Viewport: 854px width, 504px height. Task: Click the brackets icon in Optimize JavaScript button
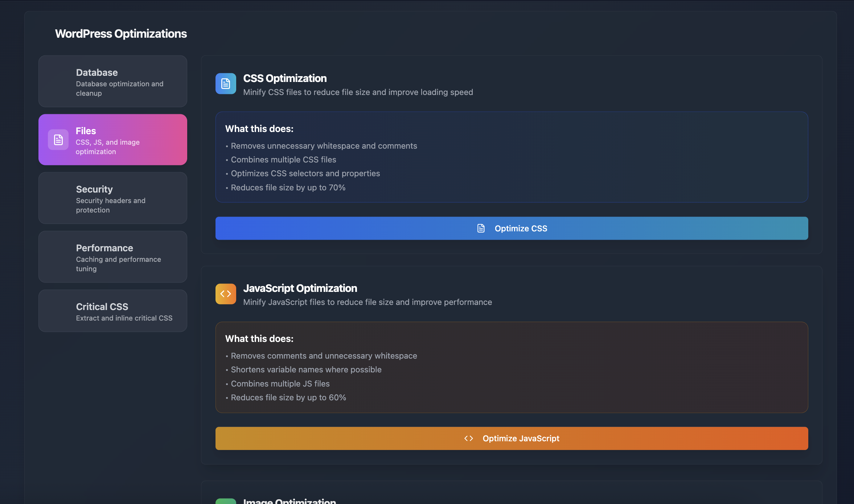click(468, 438)
